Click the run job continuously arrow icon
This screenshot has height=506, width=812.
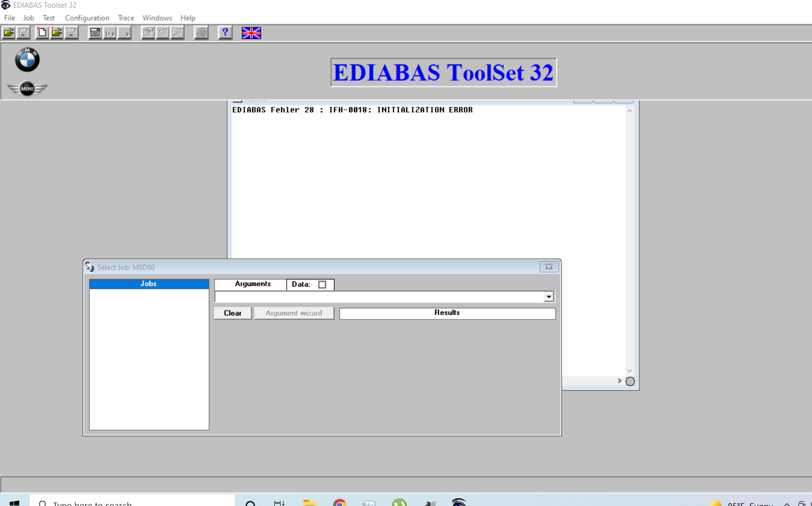coord(125,33)
